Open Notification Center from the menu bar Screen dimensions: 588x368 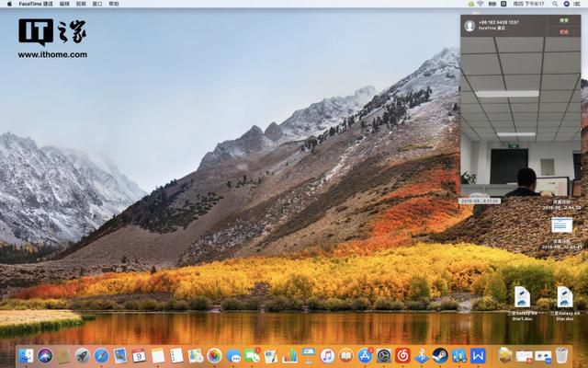tap(579, 4)
